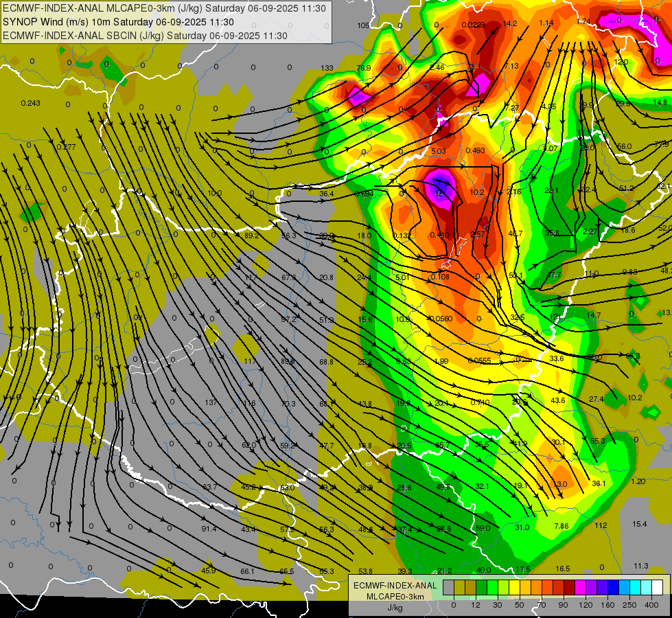672x618 pixels.
Task: Select the map value 36.1
Action: (x=599, y=484)
